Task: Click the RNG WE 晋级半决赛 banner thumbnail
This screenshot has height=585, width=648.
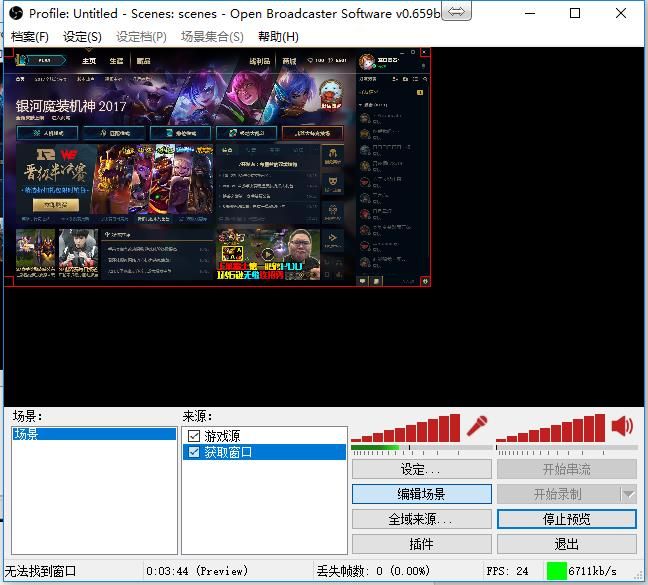Action: tap(114, 179)
